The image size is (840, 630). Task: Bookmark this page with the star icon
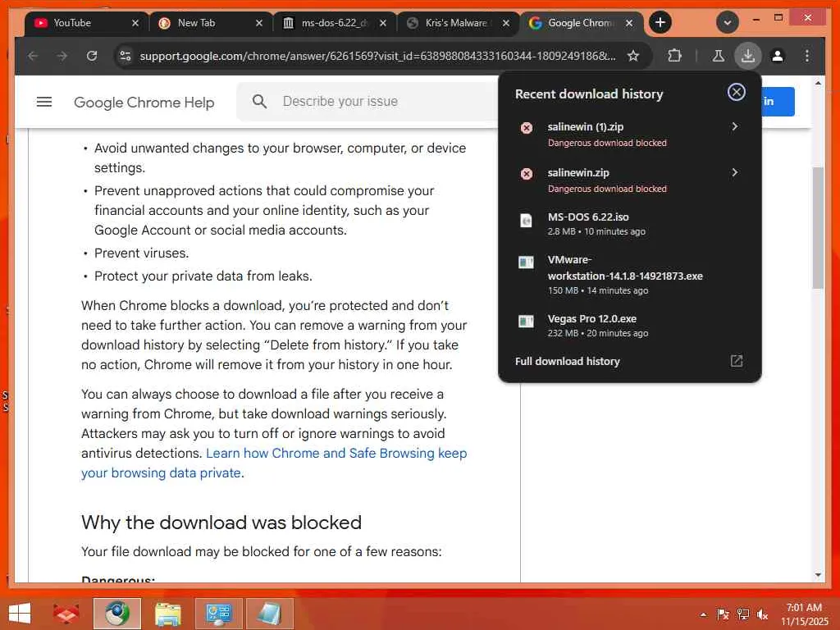(x=633, y=56)
